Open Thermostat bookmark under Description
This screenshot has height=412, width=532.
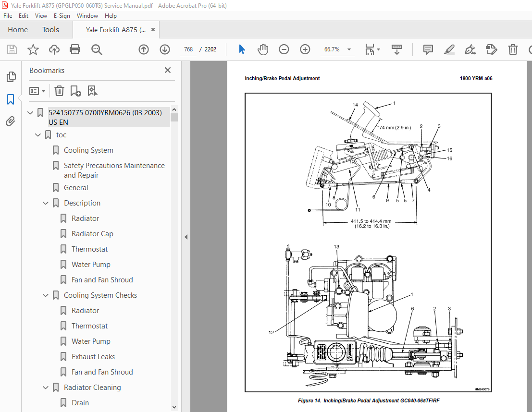coord(89,249)
